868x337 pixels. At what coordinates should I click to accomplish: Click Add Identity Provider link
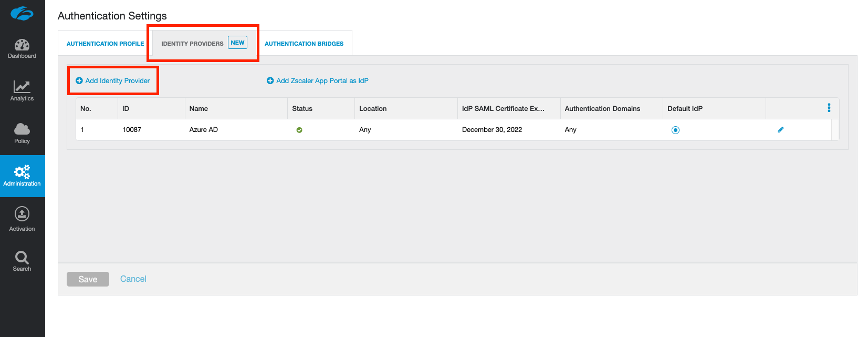pos(113,80)
